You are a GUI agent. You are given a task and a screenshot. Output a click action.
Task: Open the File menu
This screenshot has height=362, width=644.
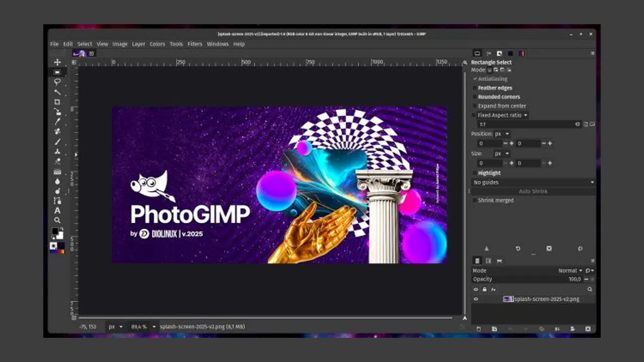click(54, 44)
